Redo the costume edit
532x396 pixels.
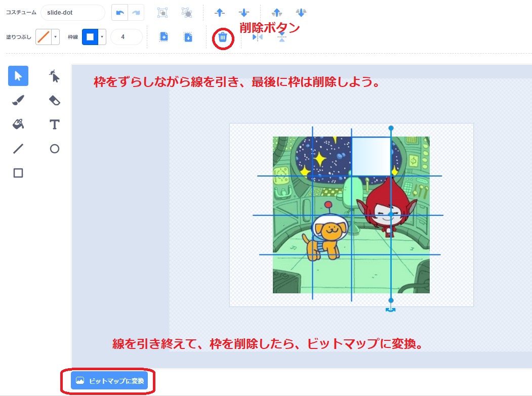136,13
